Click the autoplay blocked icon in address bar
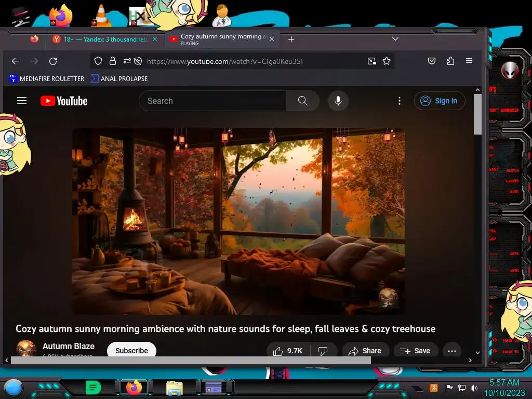This screenshot has height=399, width=532. (x=138, y=61)
